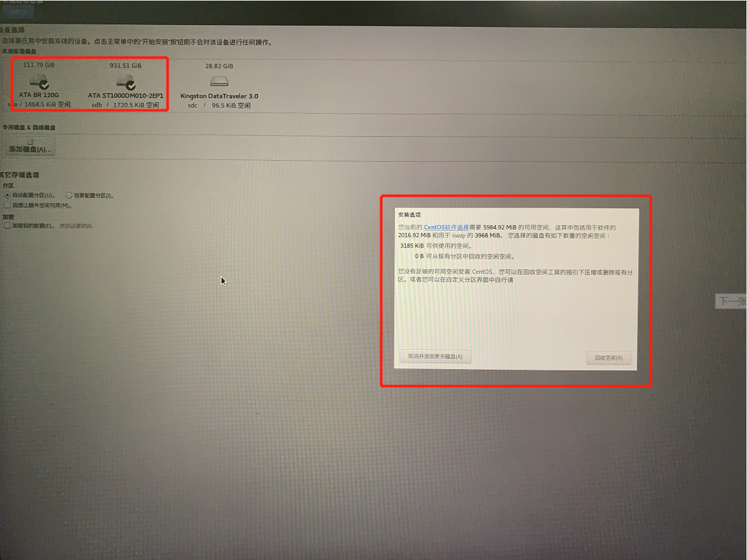Image resolution: width=747 pixels, height=560 pixels.
Task: Click the 其它存储选项 heading
Action: click(x=19, y=175)
